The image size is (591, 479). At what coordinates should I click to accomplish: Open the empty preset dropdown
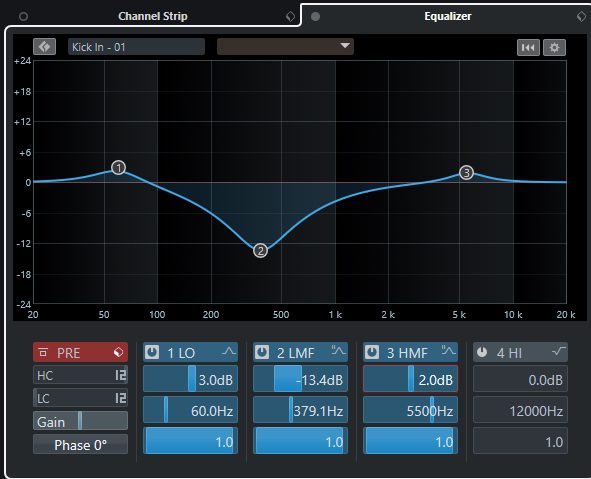tap(285, 47)
